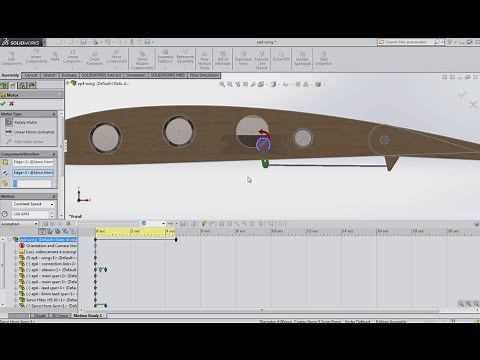Switch to the Evaluate ribbon tab
480x360 pixels.
(69, 75)
